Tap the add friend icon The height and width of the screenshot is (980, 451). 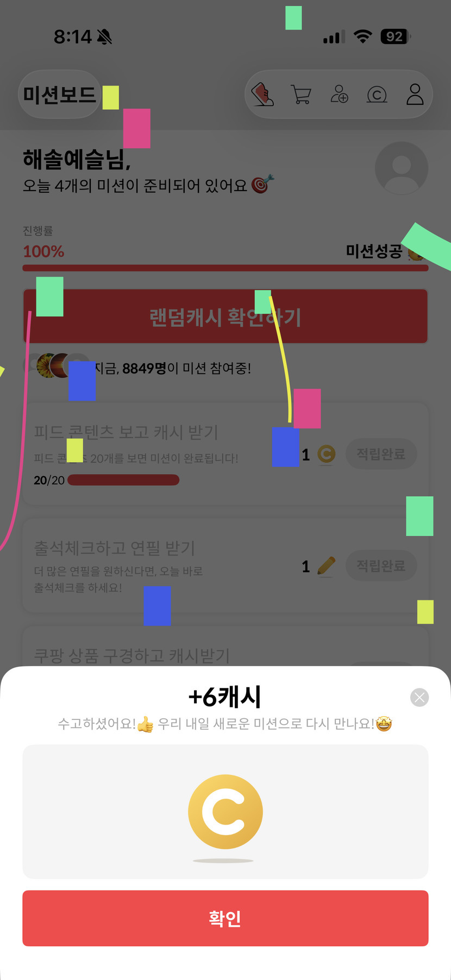[339, 94]
